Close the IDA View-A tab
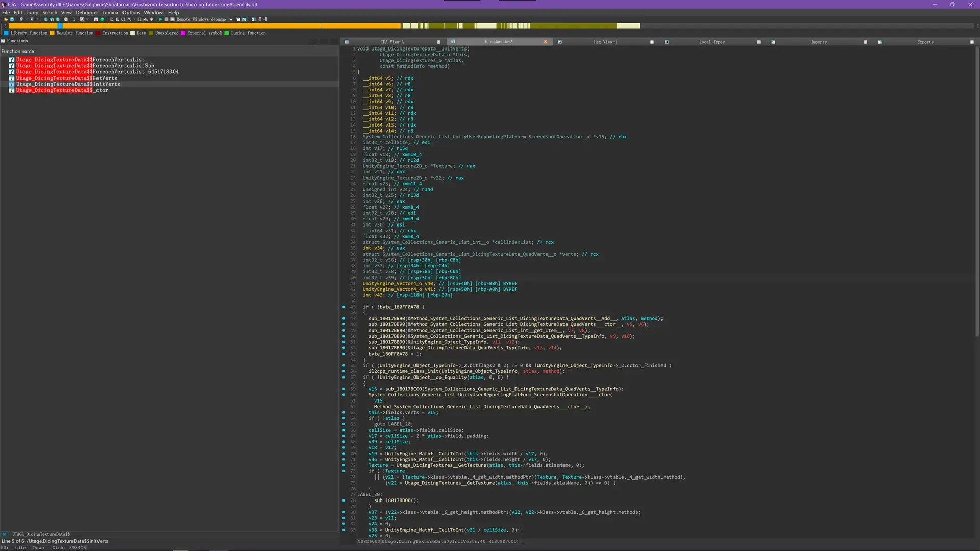Image resolution: width=980 pixels, height=551 pixels. [438, 42]
